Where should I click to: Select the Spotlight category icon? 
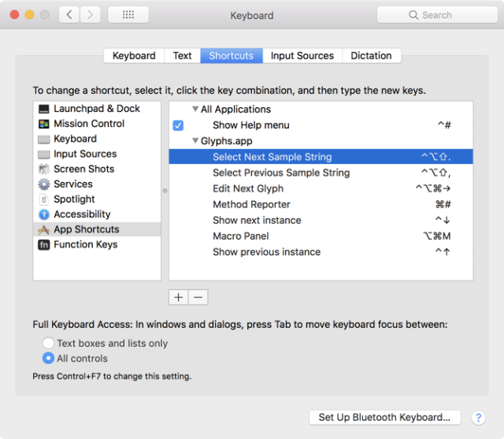[44, 199]
